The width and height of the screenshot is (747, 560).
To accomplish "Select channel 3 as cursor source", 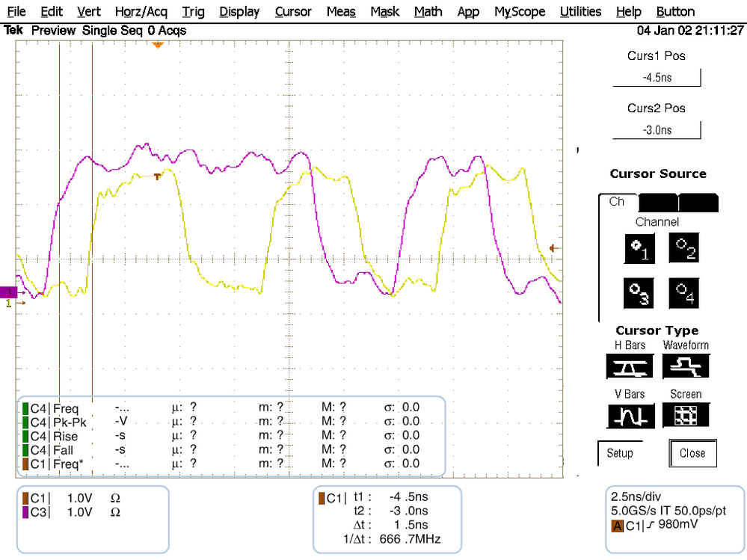I will click(x=639, y=293).
